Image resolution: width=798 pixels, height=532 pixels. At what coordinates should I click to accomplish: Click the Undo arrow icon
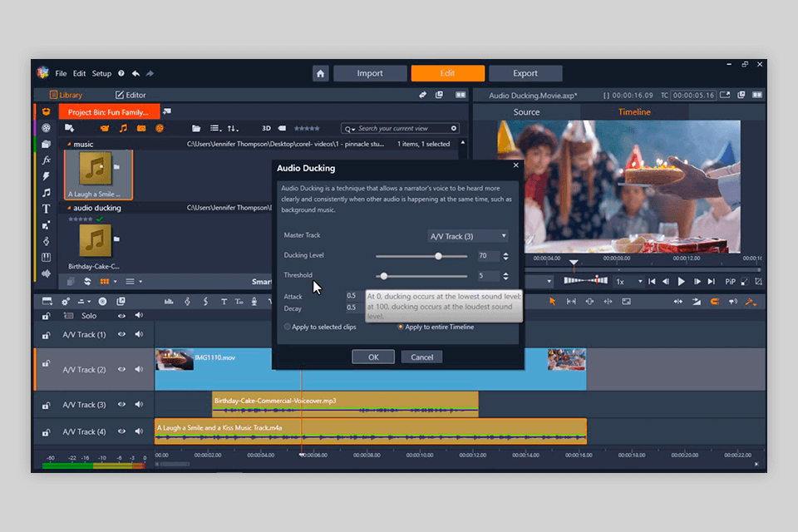pos(135,73)
